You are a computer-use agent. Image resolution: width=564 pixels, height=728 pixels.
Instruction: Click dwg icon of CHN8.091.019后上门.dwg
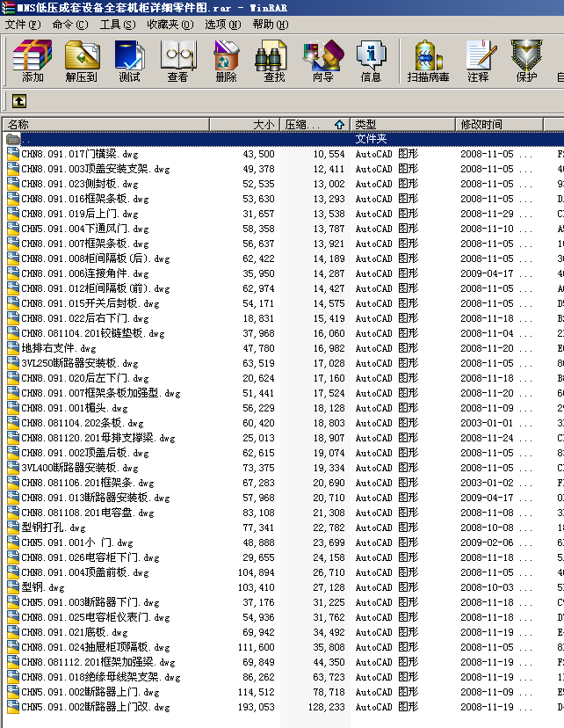(13, 214)
